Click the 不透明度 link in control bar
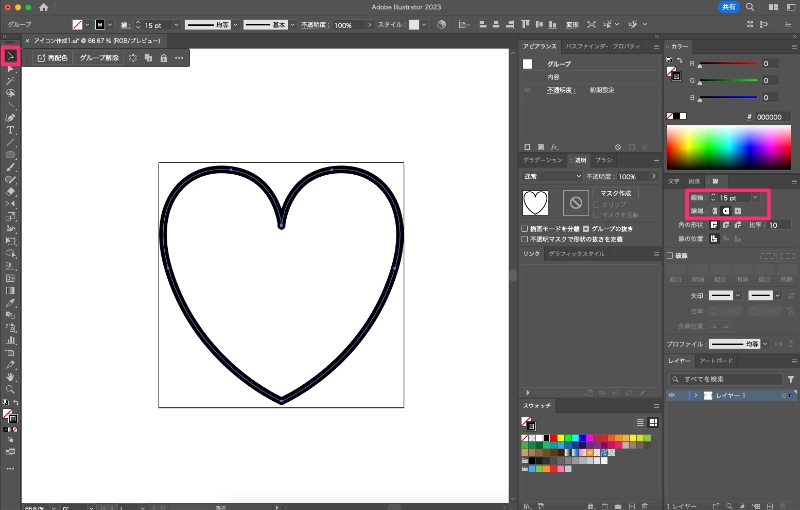 [x=314, y=24]
